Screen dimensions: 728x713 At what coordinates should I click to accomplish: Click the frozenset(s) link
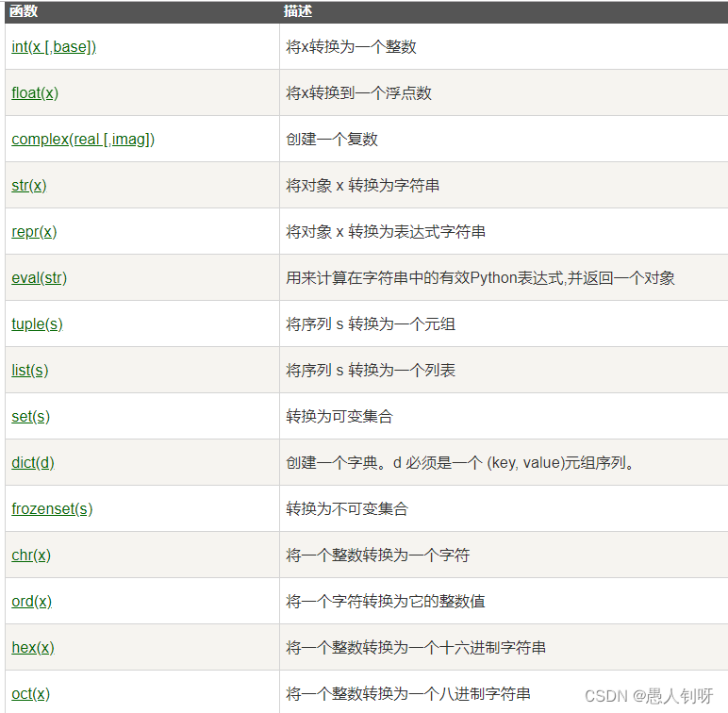(52, 508)
